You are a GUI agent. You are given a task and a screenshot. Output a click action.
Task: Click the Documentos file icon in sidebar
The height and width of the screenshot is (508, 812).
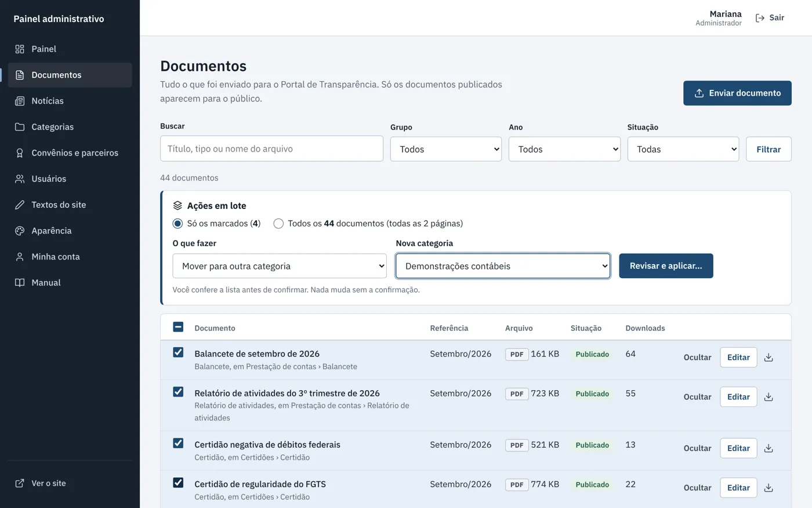[x=20, y=75]
